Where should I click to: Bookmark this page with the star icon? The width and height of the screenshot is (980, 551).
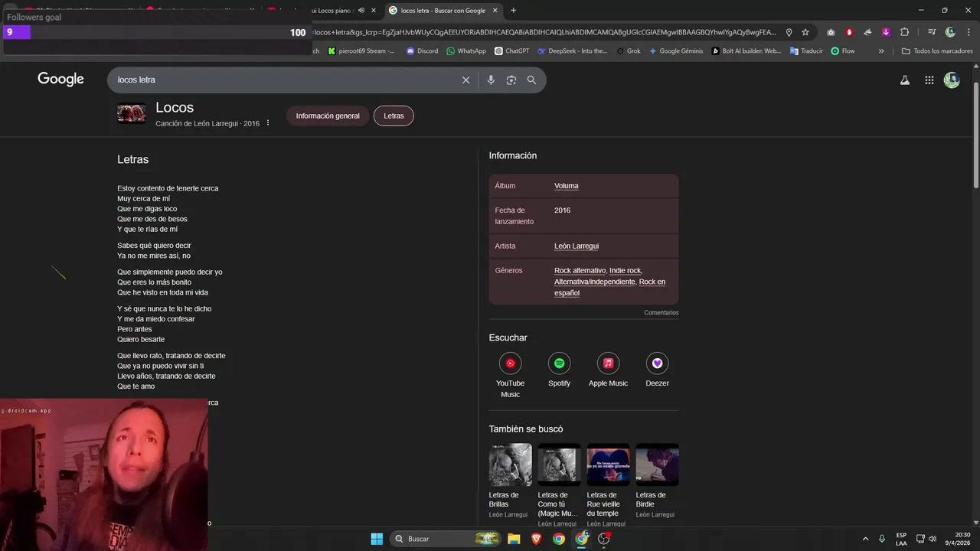pyautogui.click(x=805, y=32)
